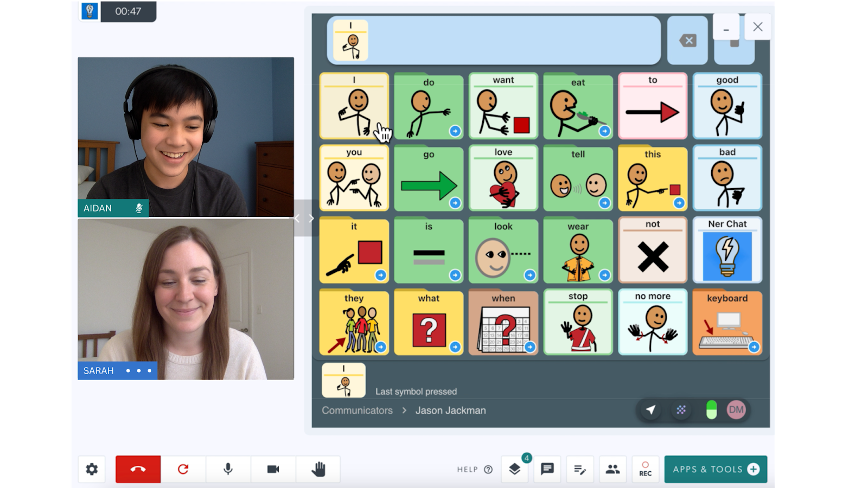
Task: Open the settings gear
Action: [92, 469]
